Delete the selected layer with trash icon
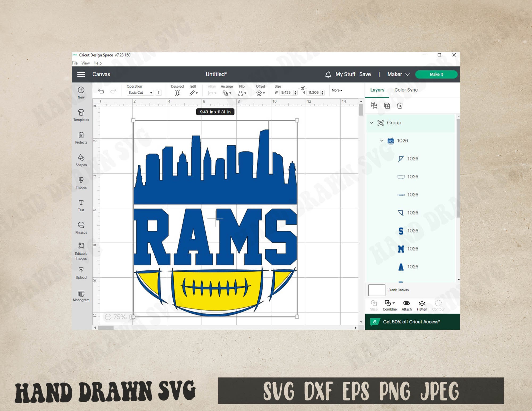 pyautogui.click(x=400, y=106)
